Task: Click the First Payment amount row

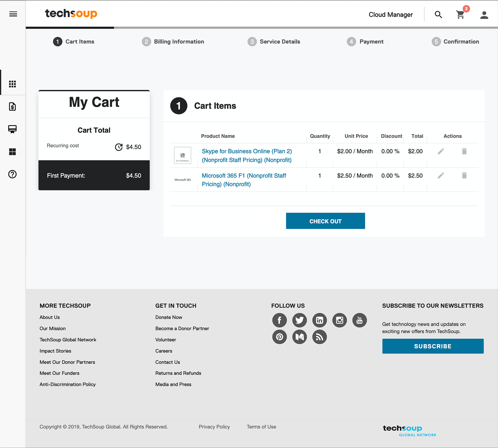Action: coord(94,175)
